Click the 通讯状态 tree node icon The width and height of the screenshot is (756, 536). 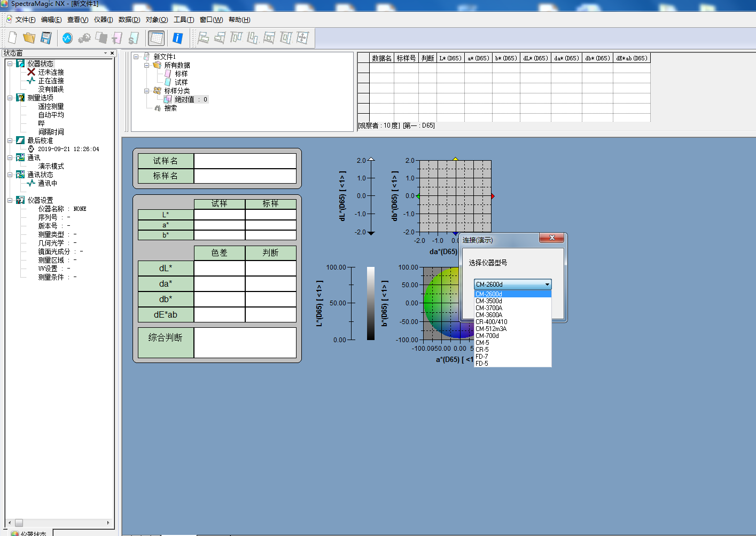click(x=20, y=175)
